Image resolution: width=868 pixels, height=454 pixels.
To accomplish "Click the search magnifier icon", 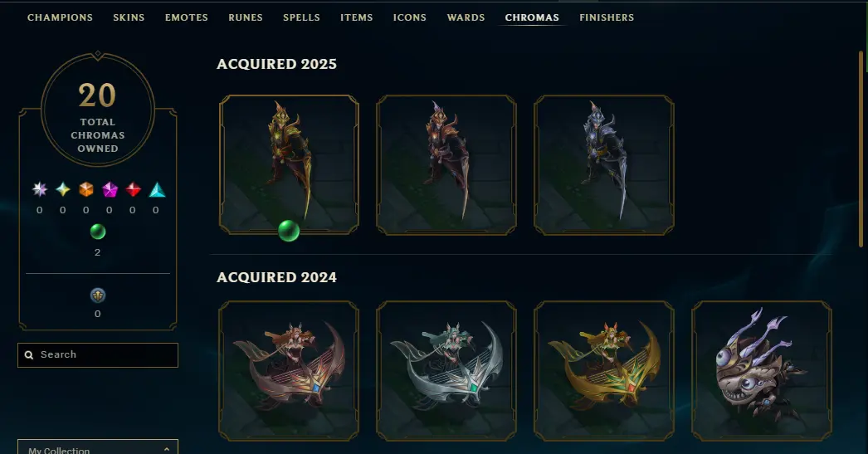I will [29, 355].
